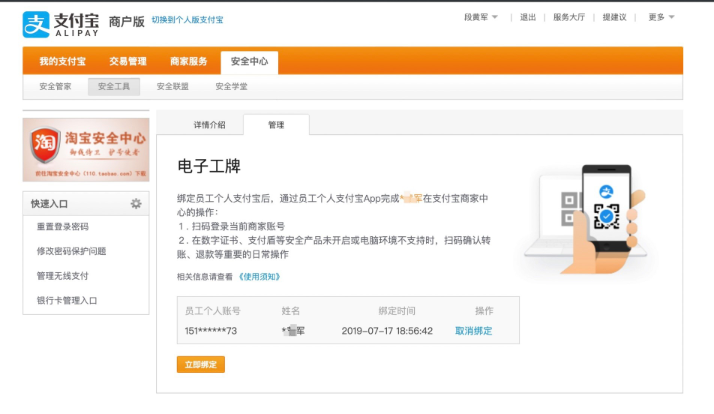Open 交易管理 menu tab
This screenshot has width=714, height=414.
tap(128, 61)
